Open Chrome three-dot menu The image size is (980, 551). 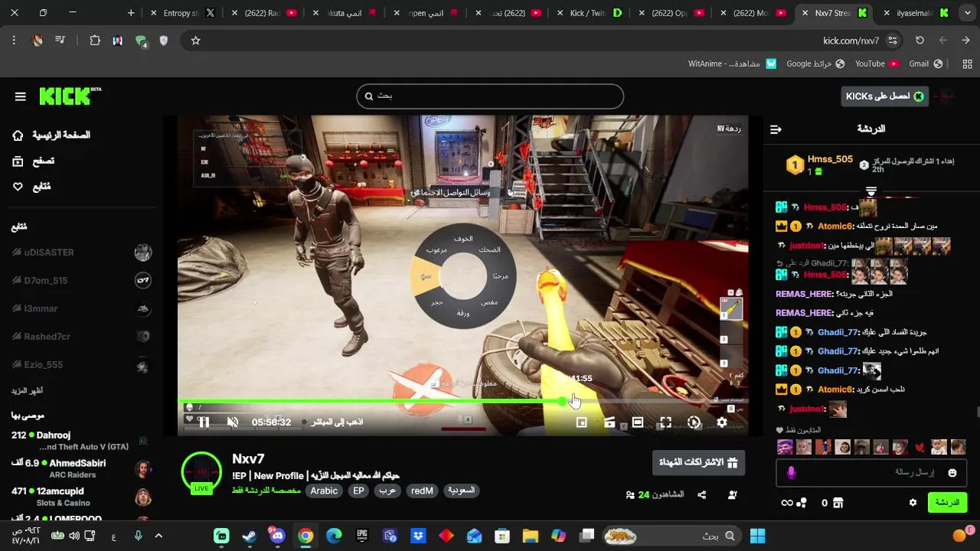click(15, 41)
